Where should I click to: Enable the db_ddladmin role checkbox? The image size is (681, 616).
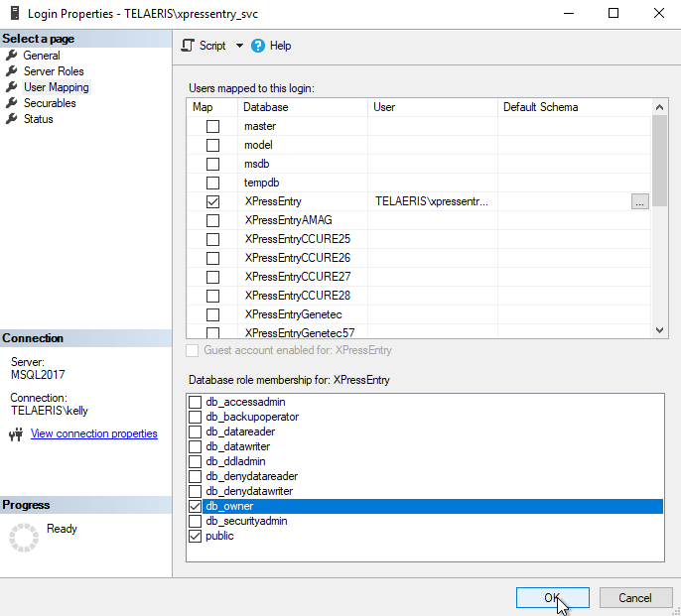point(195,461)
